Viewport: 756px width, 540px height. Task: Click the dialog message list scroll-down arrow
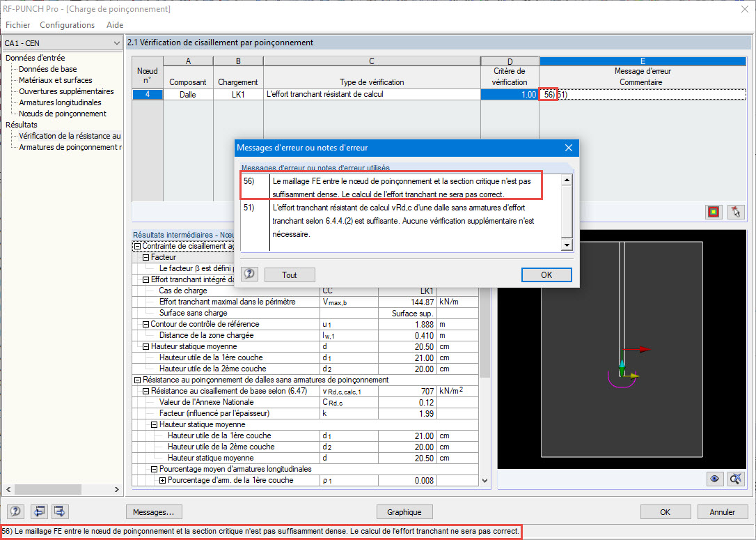[x=567, y=245]
